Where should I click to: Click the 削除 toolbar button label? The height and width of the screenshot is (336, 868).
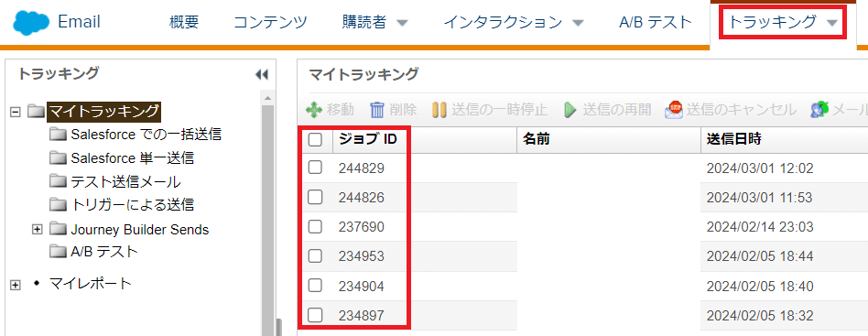(x=403, y=110)
